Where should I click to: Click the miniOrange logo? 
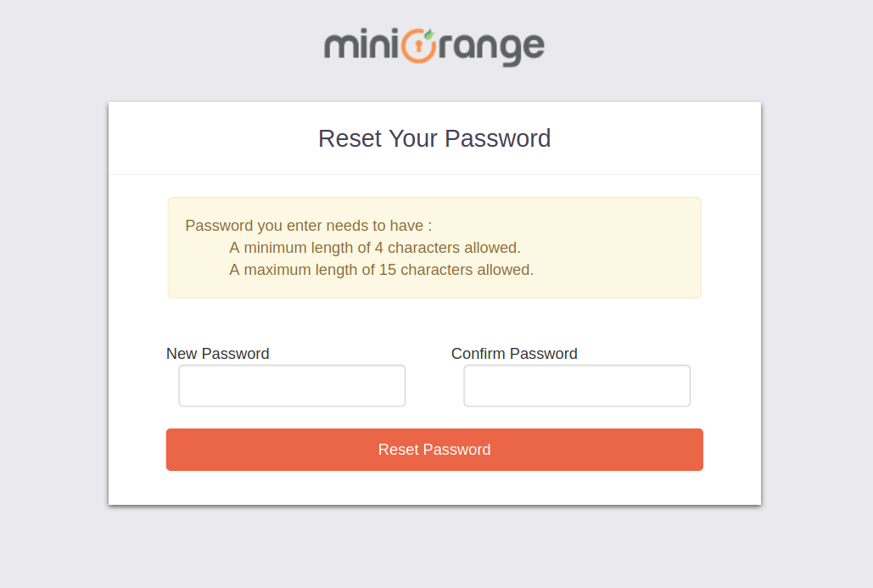[x=434, y=48]
